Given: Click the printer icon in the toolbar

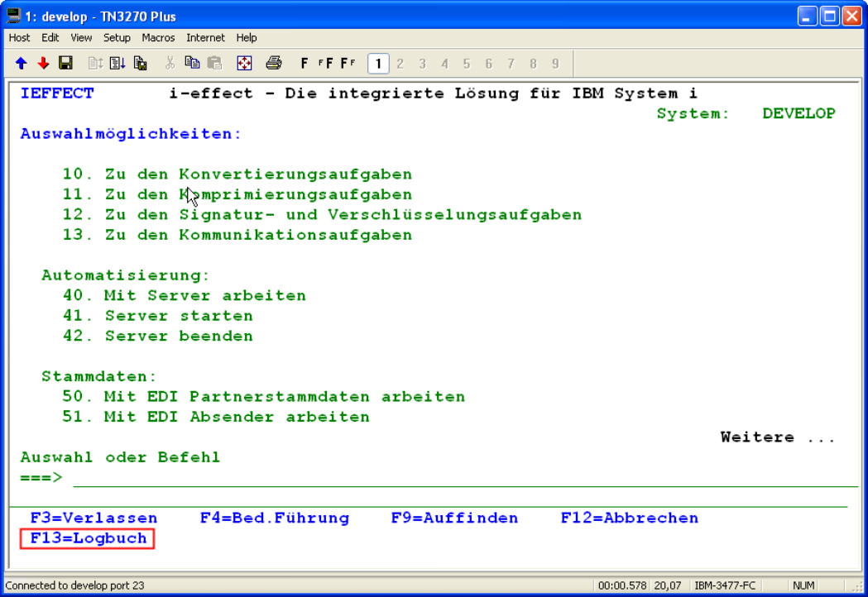Looking at the screenshot, I should click(274, 64).
